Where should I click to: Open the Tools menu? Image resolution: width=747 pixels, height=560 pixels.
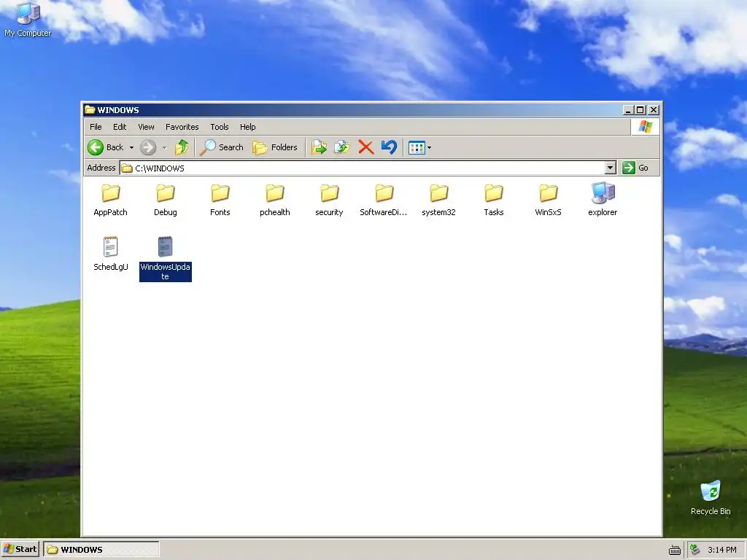click(x=220, y=127)
